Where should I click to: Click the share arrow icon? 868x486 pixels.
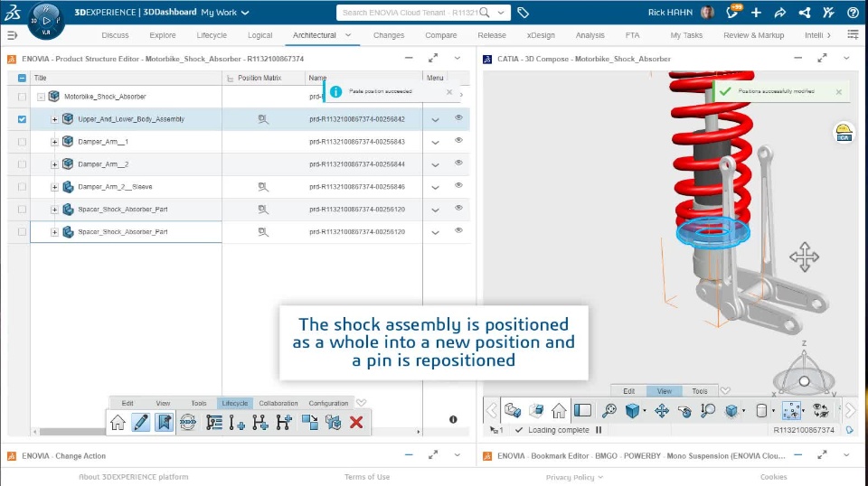780,13
